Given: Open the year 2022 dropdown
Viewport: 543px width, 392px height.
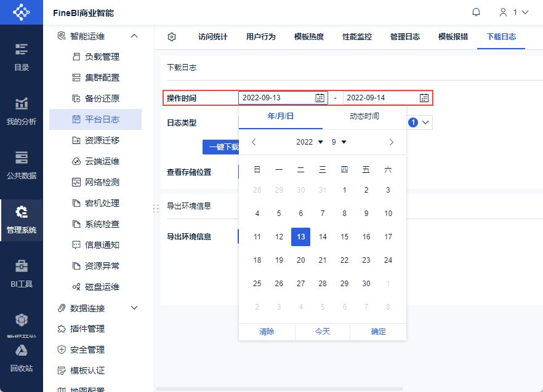Looking at the screenshot, I should [x=309, y=142].
